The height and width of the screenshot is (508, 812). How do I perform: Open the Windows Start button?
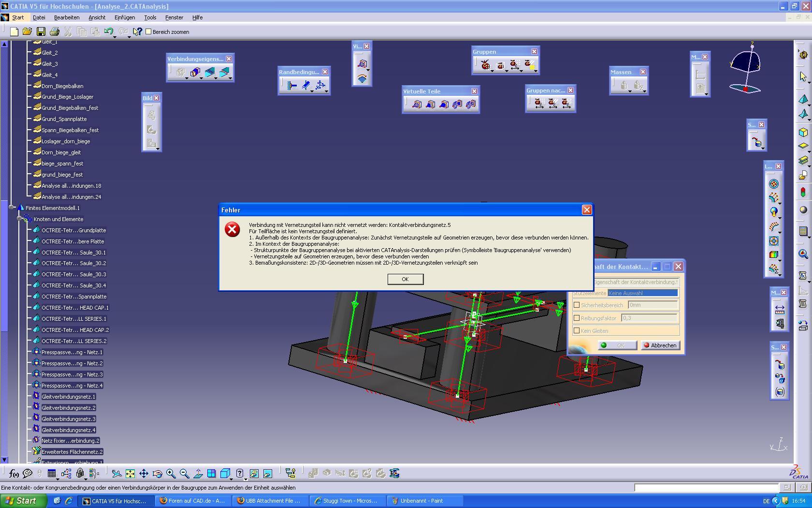click(24, 501)
